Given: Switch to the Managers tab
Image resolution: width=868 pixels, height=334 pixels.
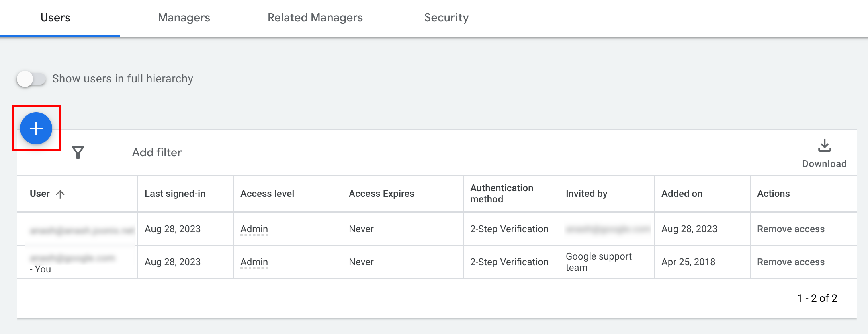Looking at the screenshot, I should tap(184, 18).
